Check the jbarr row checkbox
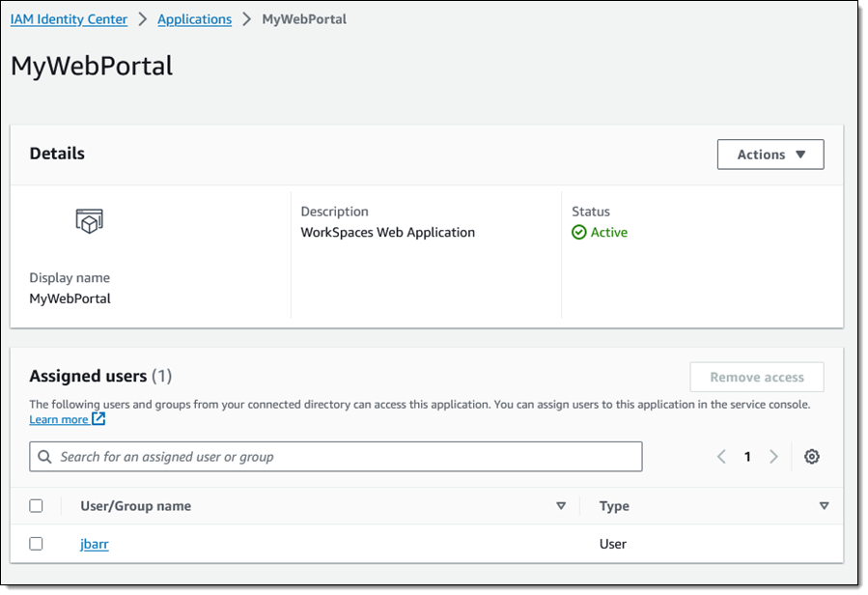Viewport: 868px width, 595px height. pyautogui.click(x=36, y=544)
